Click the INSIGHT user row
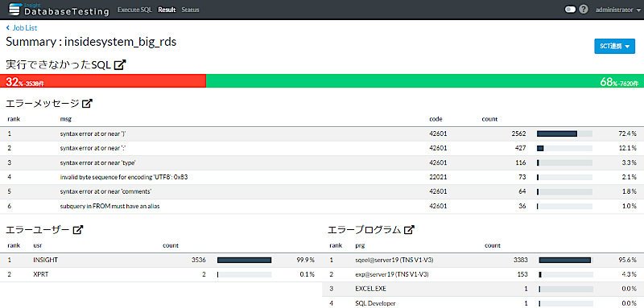 [x=161, y=260]
